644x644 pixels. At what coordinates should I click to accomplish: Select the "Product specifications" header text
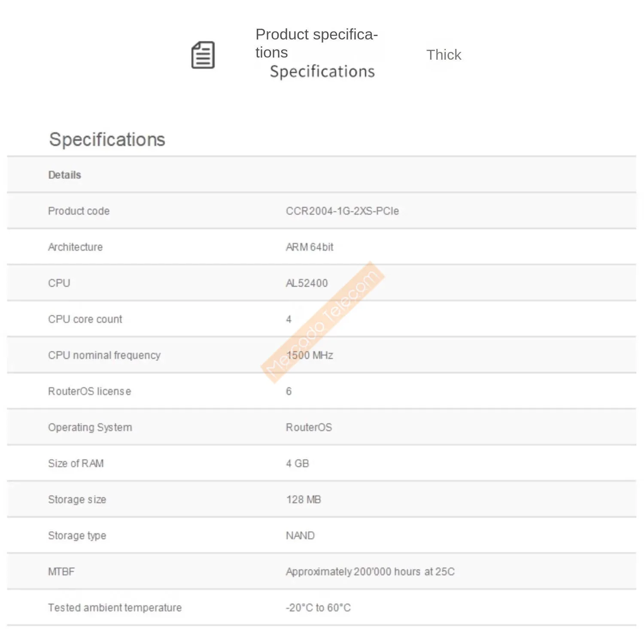(316, 43)
